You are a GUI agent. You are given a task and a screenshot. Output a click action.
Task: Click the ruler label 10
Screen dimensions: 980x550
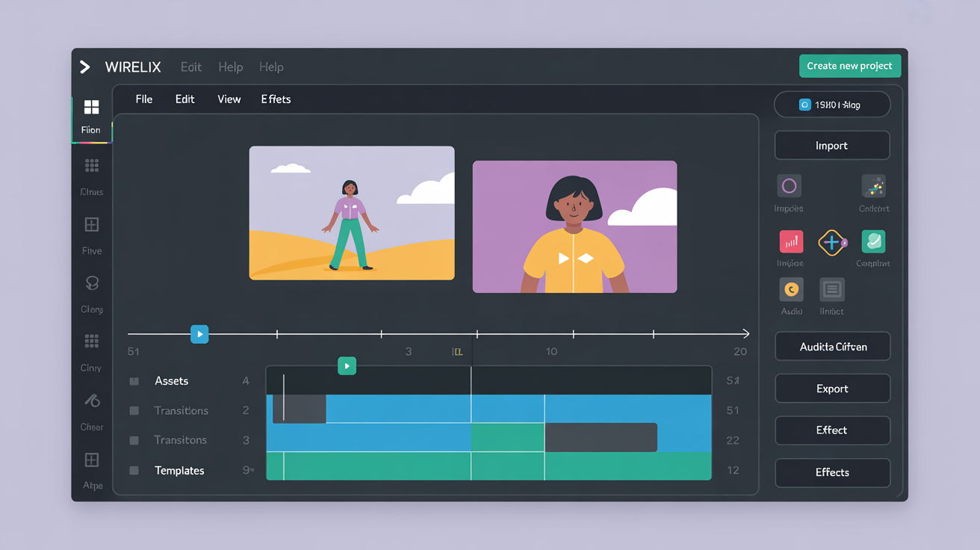coord(551,352)
